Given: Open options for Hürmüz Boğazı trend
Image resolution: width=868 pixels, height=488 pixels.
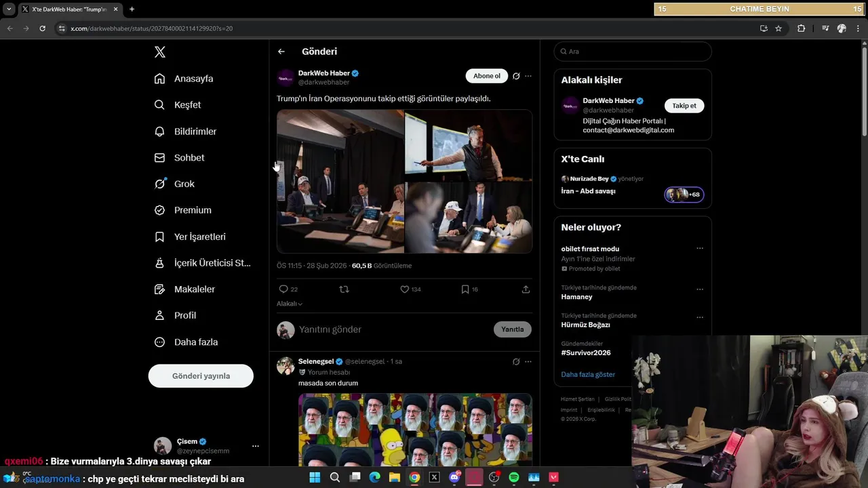Looking at the screenshot, I should coord(700,317).
